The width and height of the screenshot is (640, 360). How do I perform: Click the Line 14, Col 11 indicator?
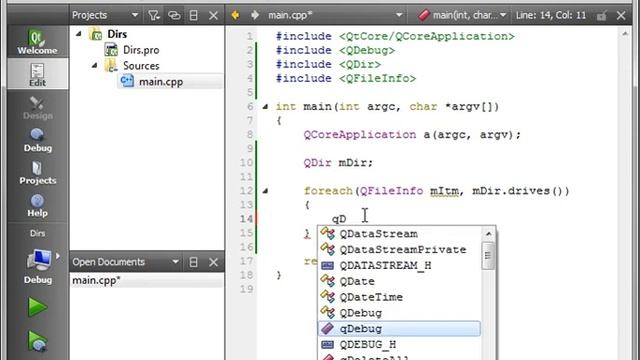tap(550, 15)
